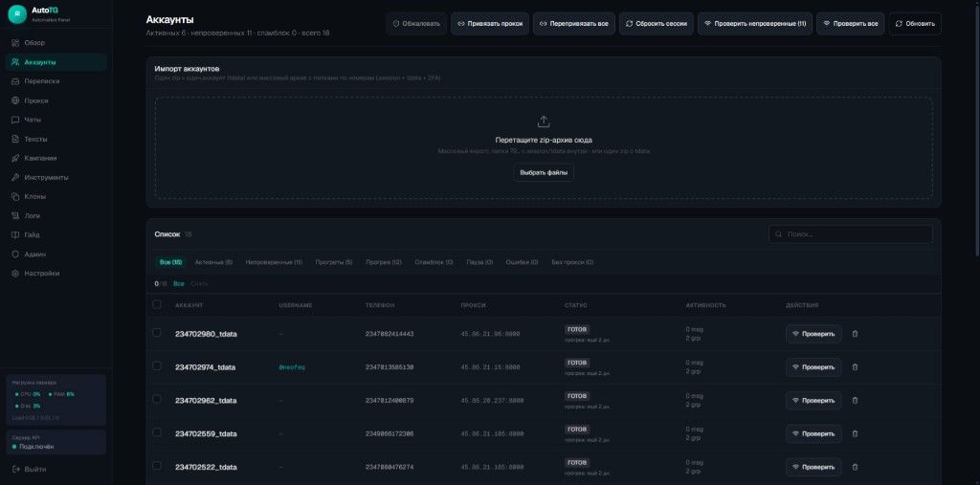Delete account 234702522_tdata with trash icon

(855, 467)
